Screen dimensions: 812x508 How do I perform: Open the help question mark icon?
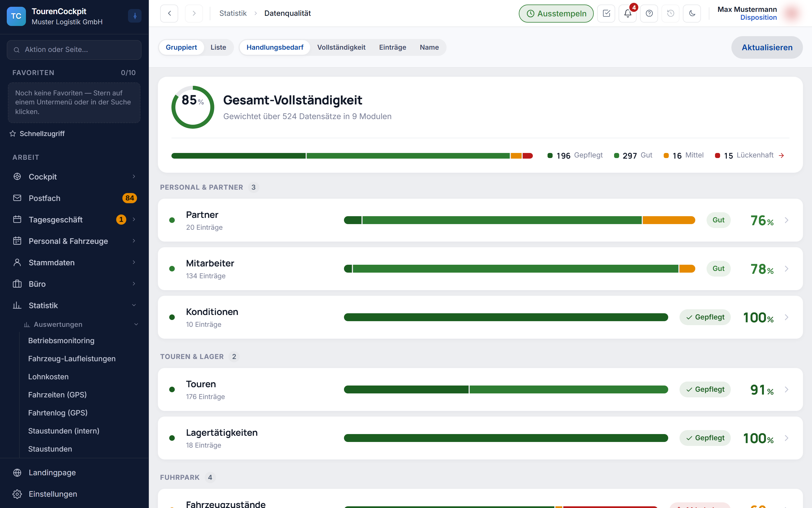[x=649, y=14]
